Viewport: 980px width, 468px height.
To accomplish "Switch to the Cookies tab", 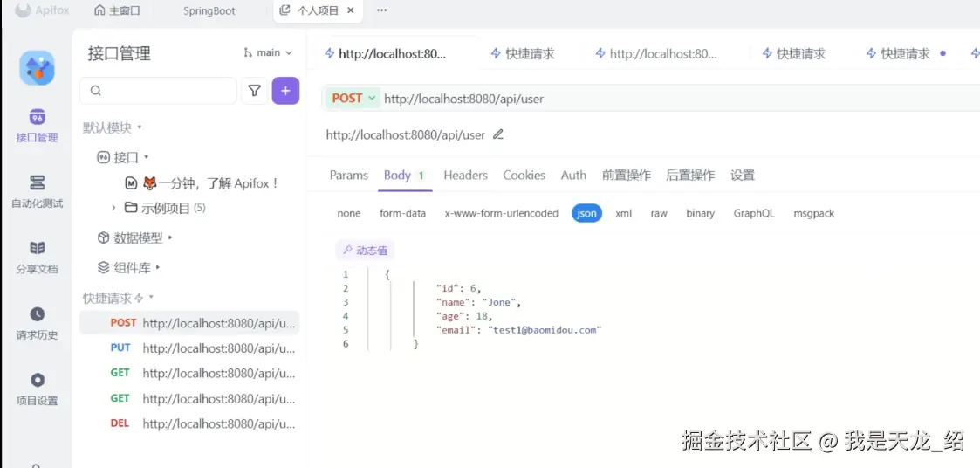I will (524, 175).
